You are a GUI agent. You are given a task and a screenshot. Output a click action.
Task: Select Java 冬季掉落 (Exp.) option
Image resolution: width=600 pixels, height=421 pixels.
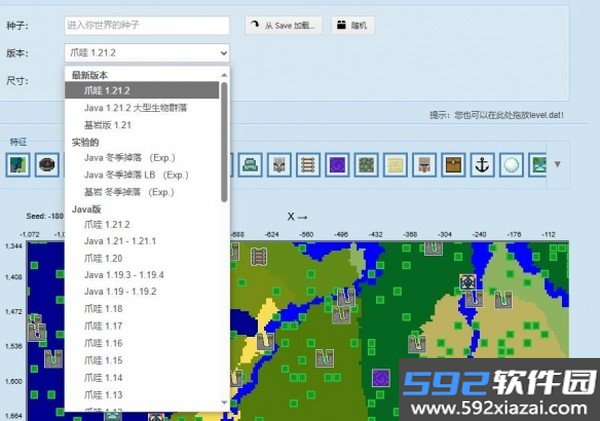(142, 158)
